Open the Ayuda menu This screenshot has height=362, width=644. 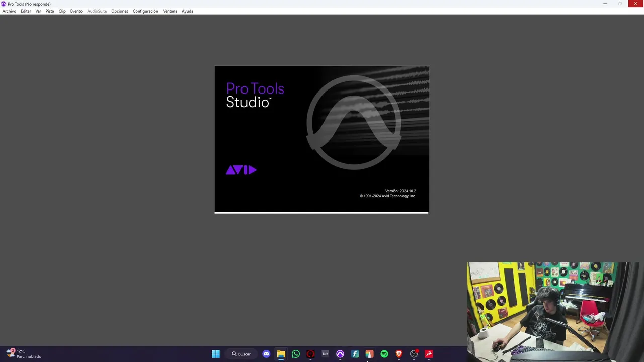(187, 11)
